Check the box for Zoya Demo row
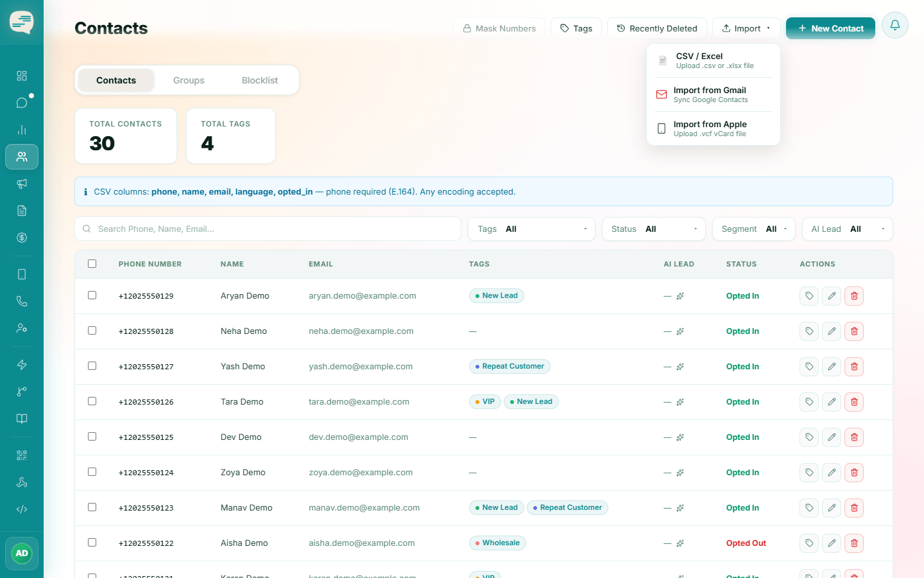 [x=92, y=472]
